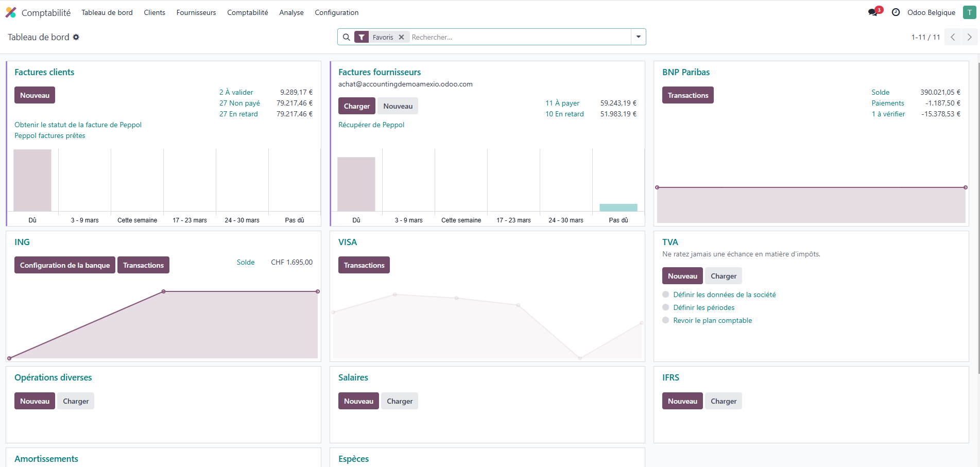Screen dimensions: 980x467
Task: Click the 'Récupérer de Peppol' link
Action: pos(371,125)
